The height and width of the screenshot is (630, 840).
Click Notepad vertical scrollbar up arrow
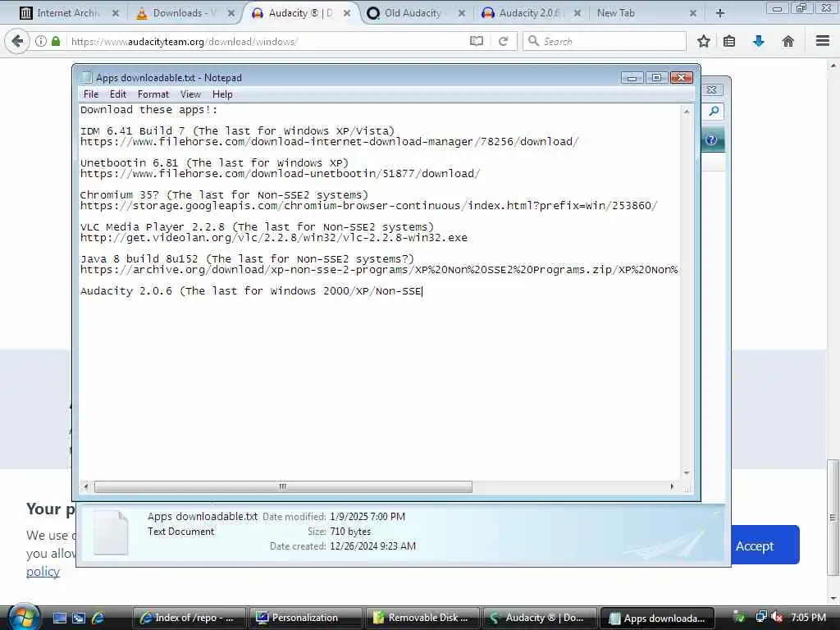687,111
